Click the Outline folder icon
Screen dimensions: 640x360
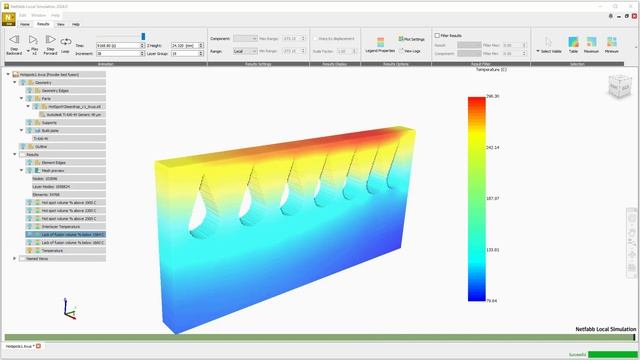(31, 147)
